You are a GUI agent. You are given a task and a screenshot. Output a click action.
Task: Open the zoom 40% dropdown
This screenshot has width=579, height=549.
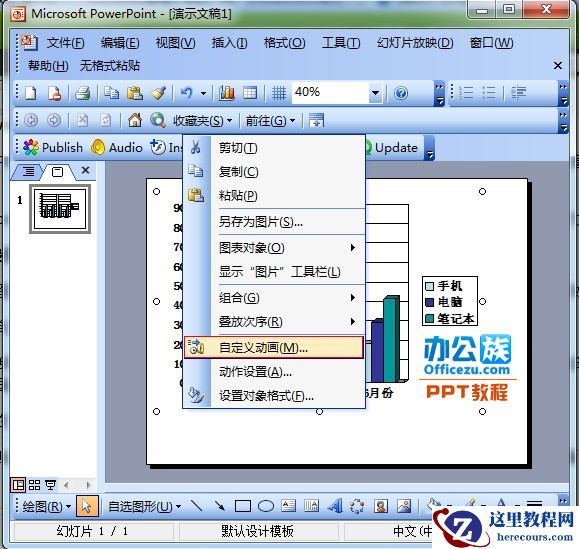[x=375, y=93]
